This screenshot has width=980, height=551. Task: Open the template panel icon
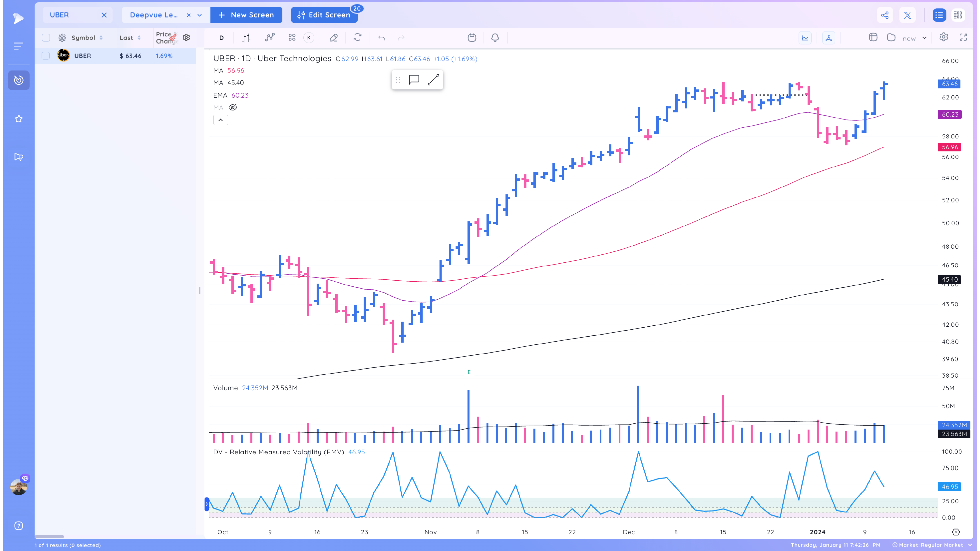873,37
